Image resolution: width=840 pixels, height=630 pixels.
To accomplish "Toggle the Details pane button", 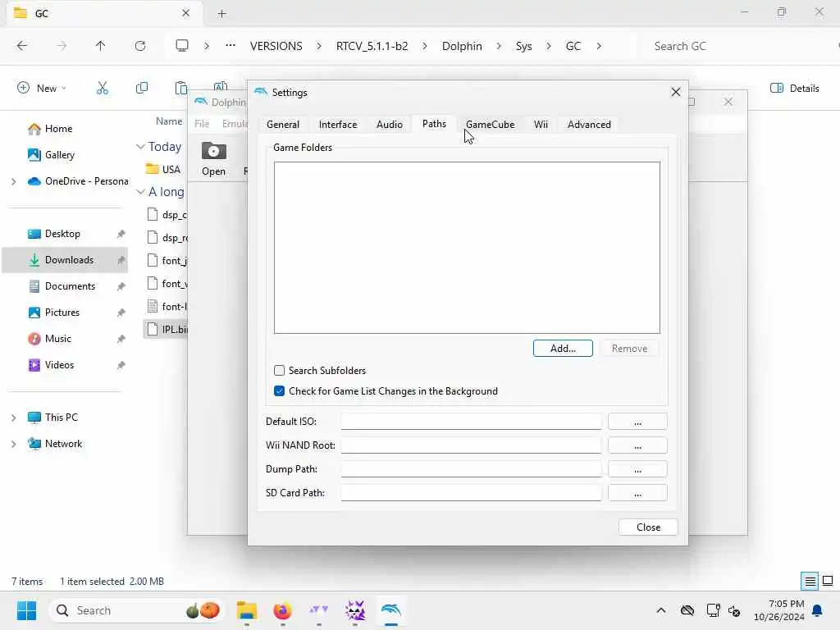I will click(x=794, y=89).
